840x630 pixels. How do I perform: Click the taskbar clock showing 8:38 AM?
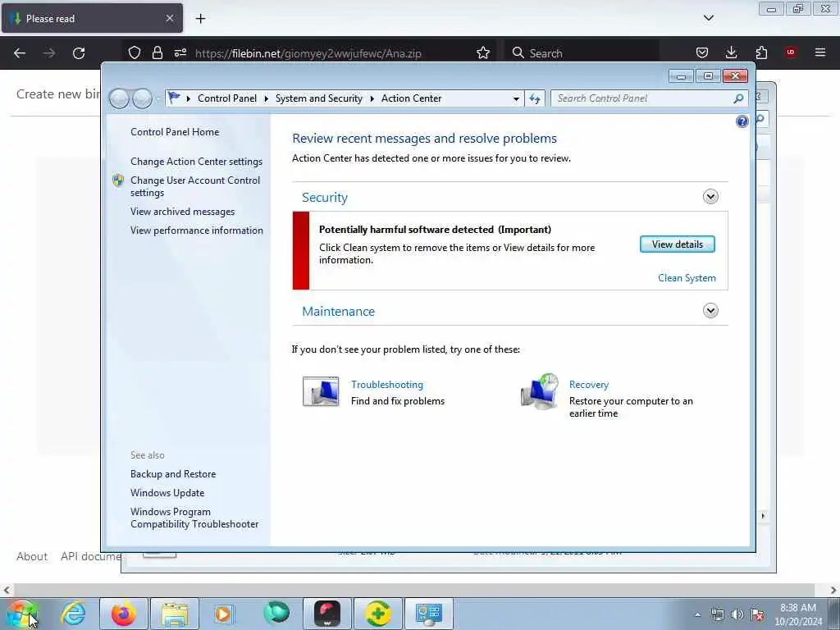(x=798, y=614)
